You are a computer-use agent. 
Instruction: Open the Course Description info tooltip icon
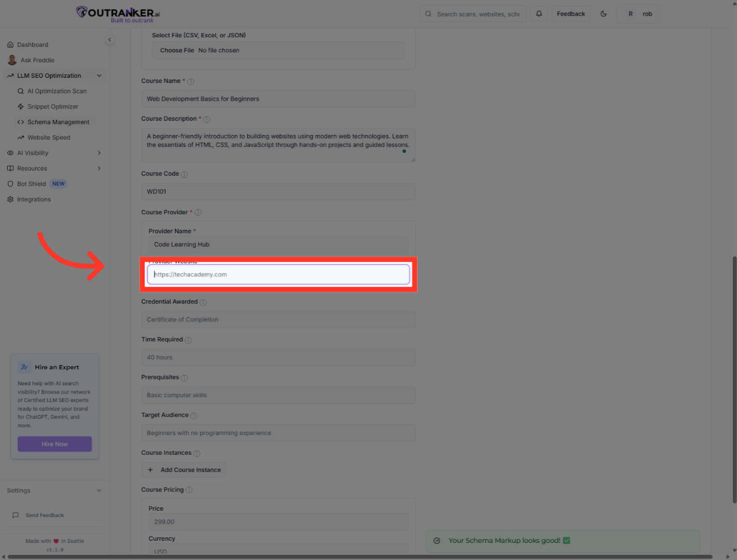point(206,119)
